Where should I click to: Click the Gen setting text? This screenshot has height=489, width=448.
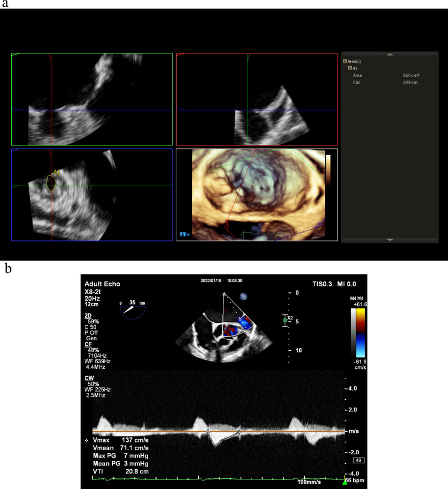click(92, 339)
